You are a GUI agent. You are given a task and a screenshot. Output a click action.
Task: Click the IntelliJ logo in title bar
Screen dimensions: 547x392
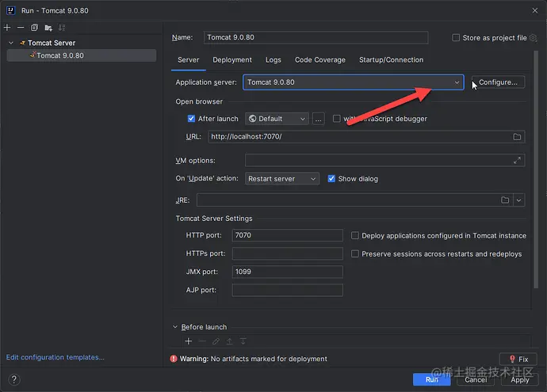point(10,10)
